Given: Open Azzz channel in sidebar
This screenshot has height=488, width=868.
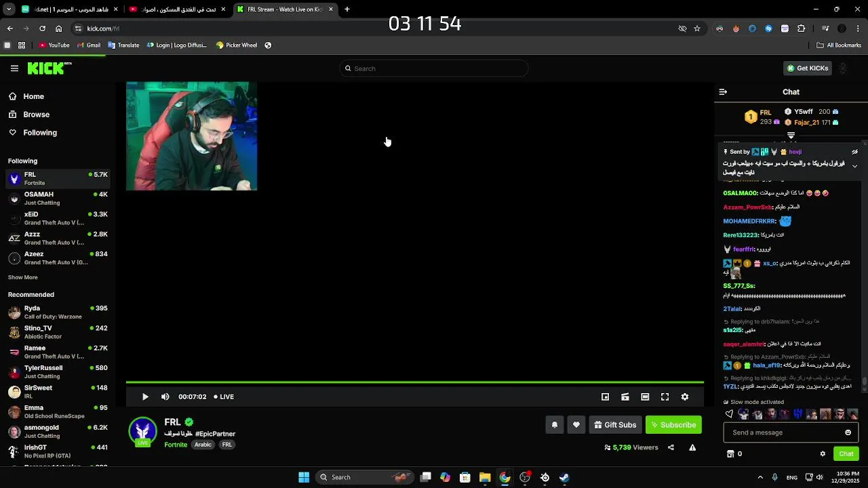Looking at the screenshot, I should tap(58, 238).
